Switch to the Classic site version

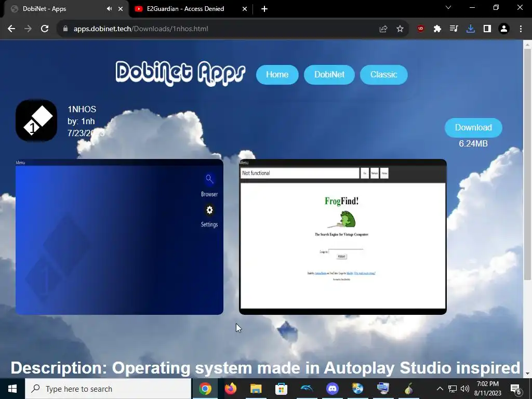click(383, 75)
